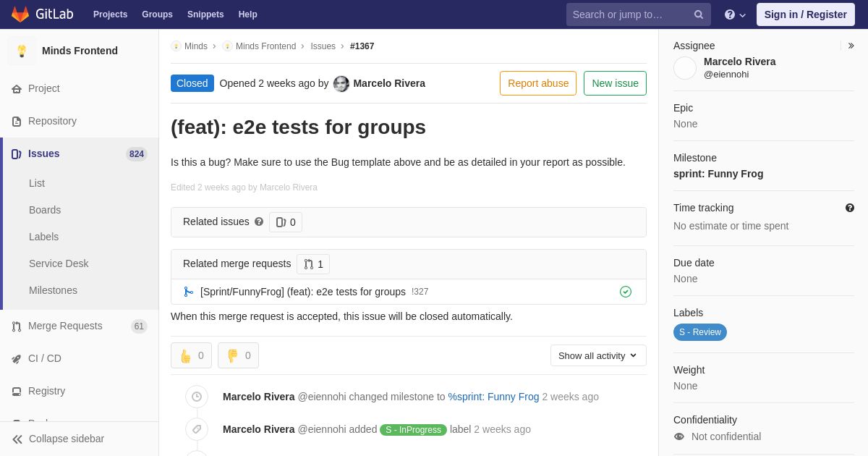
Task: Click the Minds Frontend lightbulb avatar in sidebar
Action: point(22,51)
